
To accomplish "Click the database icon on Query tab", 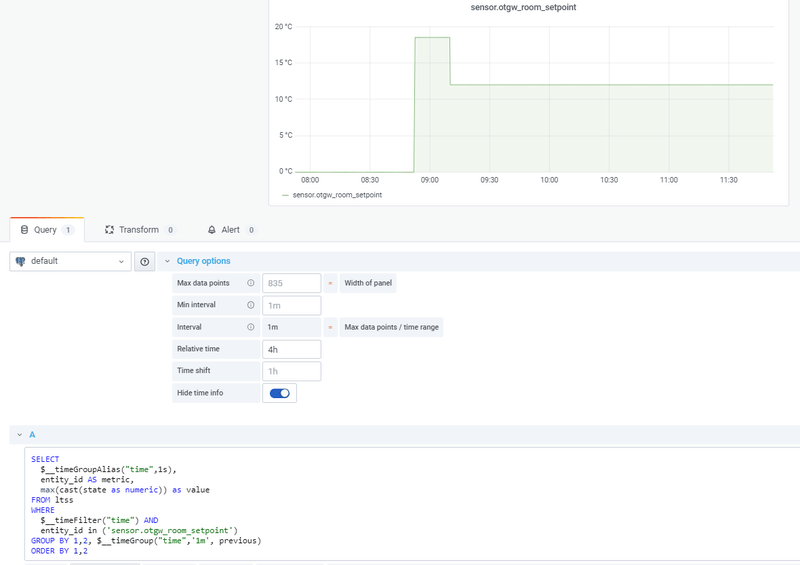I will coord(24,230).
